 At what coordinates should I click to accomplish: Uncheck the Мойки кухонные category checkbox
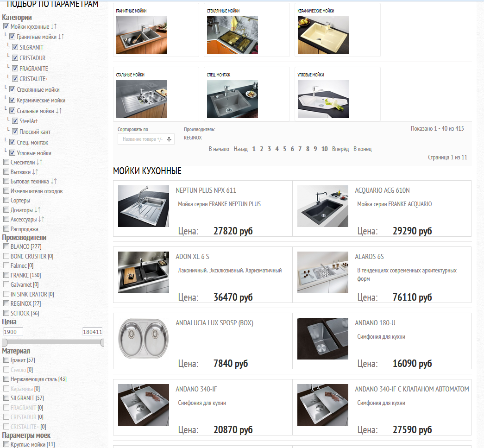tap(6, 26)
